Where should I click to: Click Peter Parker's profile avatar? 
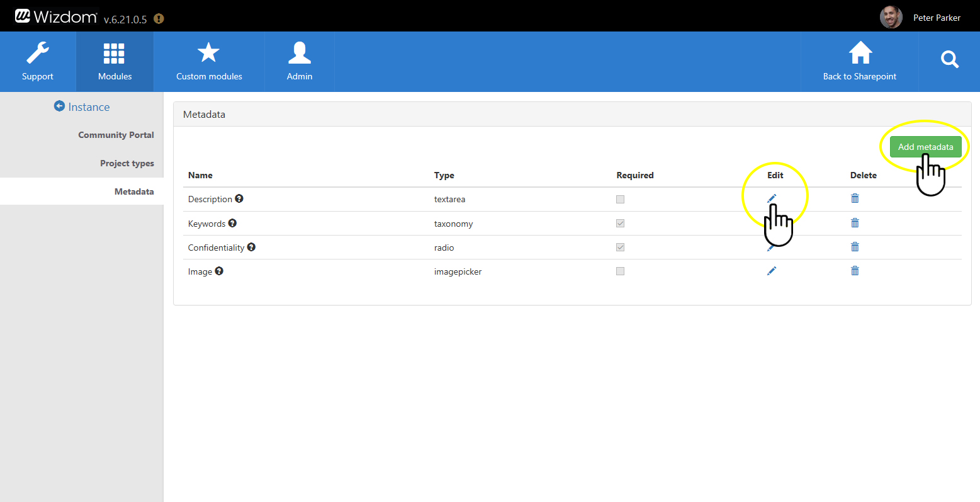(x=891, y=18)
